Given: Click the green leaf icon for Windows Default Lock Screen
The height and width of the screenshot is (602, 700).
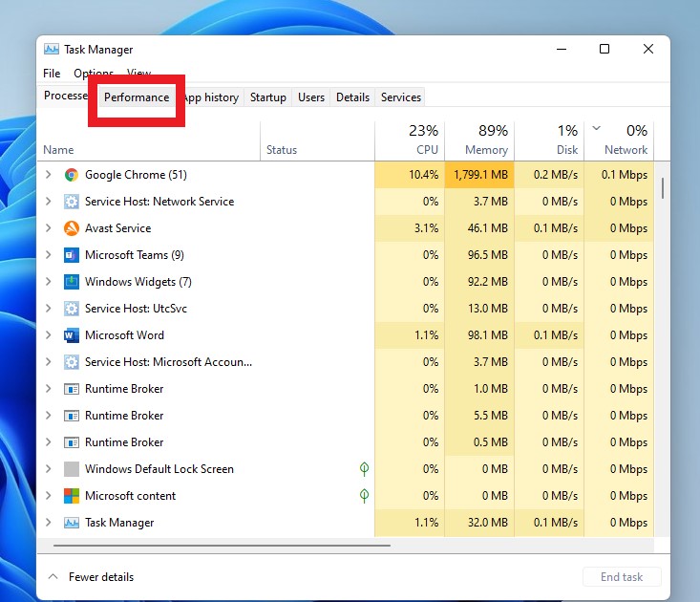Looking at the screenshot, I should [x=364, y=469].
